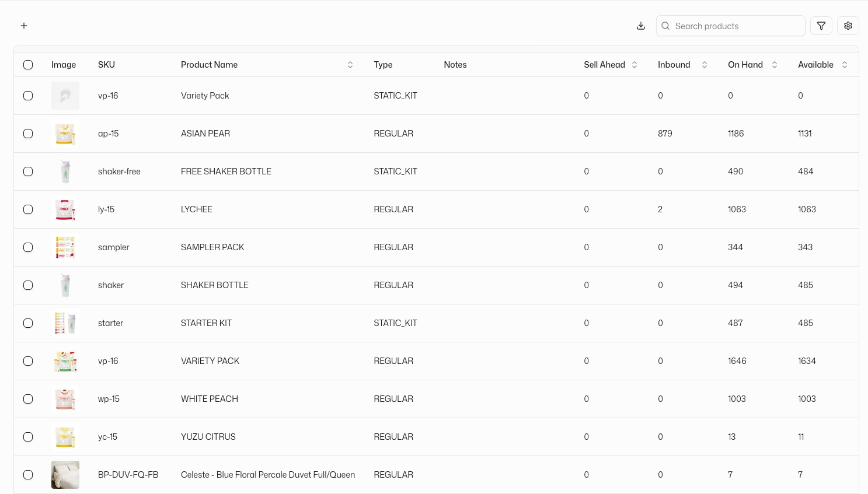868x494 pixels.
Task: Open the Celeste duvet product image
Action: [x=65, y=475]
